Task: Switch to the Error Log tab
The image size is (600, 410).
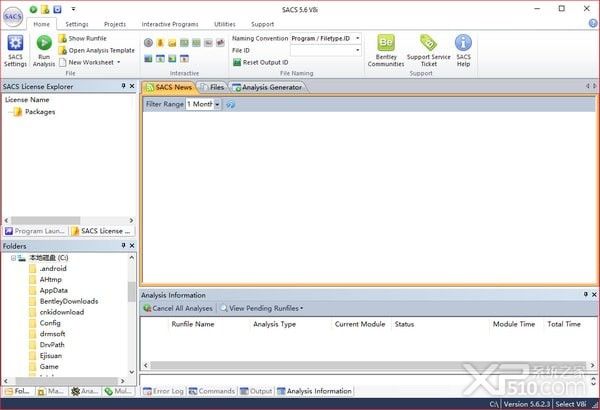Action: (x=163, y=391)
